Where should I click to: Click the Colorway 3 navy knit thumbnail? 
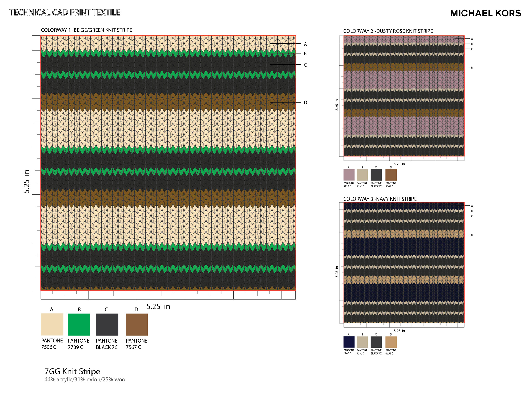[x=404, y=263]
